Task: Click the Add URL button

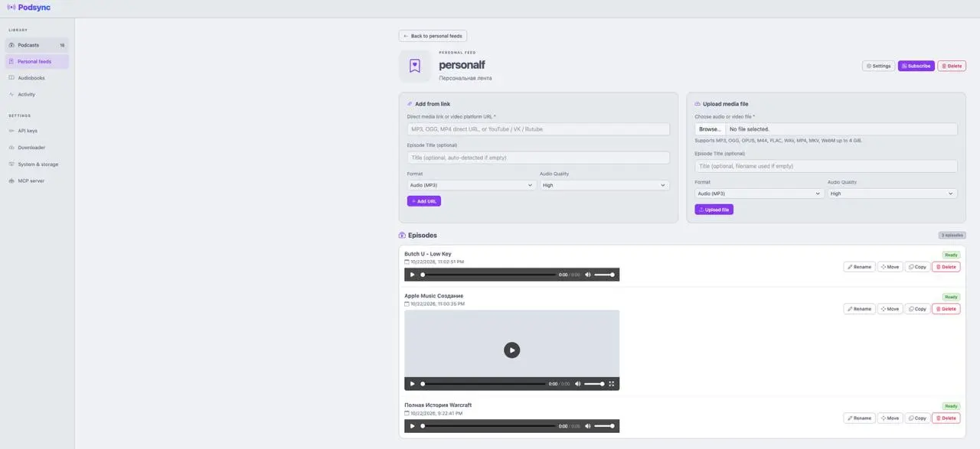Action: [x=424, y=201]
